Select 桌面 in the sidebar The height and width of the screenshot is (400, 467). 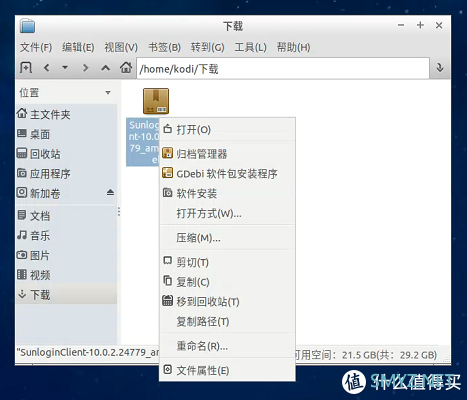point(66,134)
